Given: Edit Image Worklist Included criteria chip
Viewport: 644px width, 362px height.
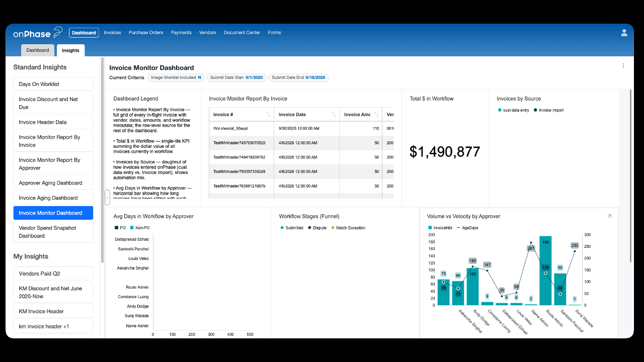Looking at the screenshot, I should click(x=176, y=77).
